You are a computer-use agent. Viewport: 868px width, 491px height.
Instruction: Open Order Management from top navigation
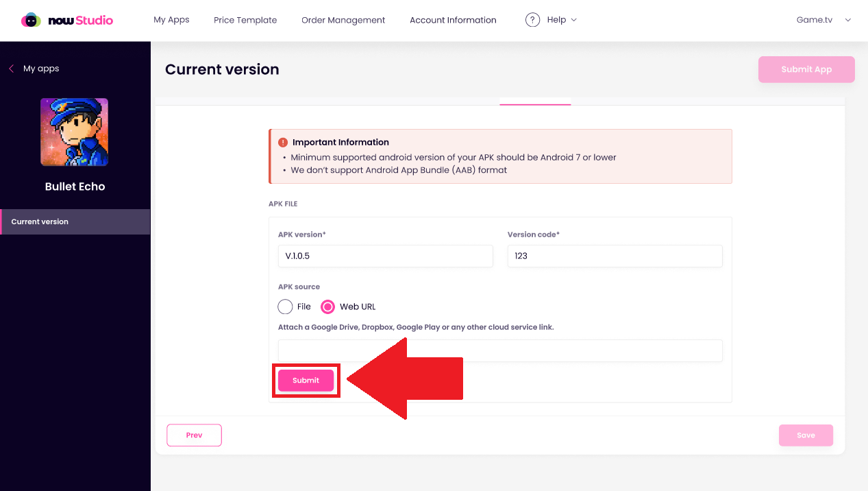pyautogui.click(x=343, y=20)
